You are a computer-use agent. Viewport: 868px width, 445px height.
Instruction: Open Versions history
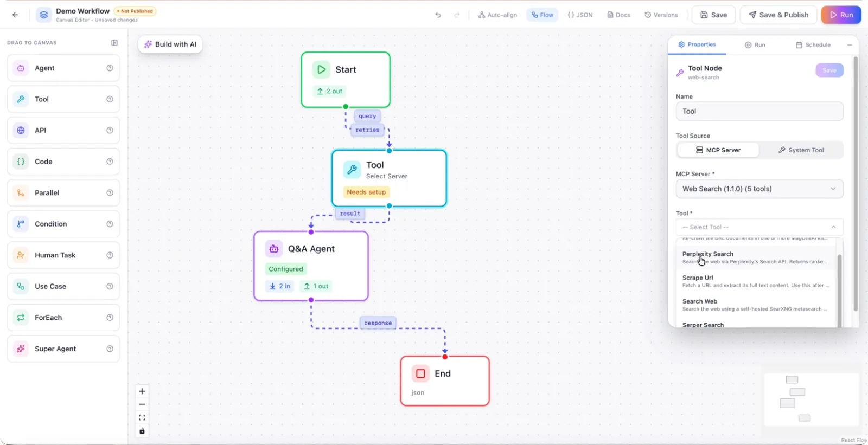(x=661, y=15)
